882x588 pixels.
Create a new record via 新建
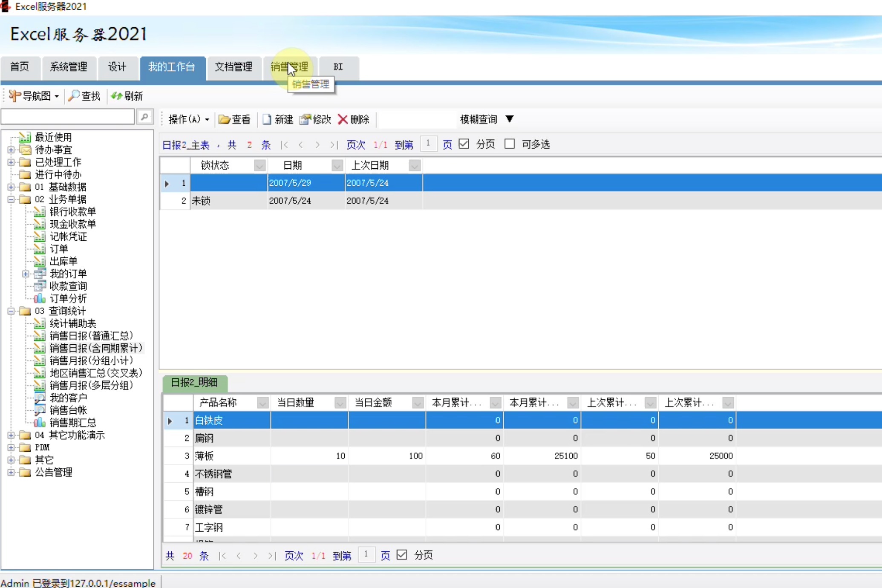[277, 119]
